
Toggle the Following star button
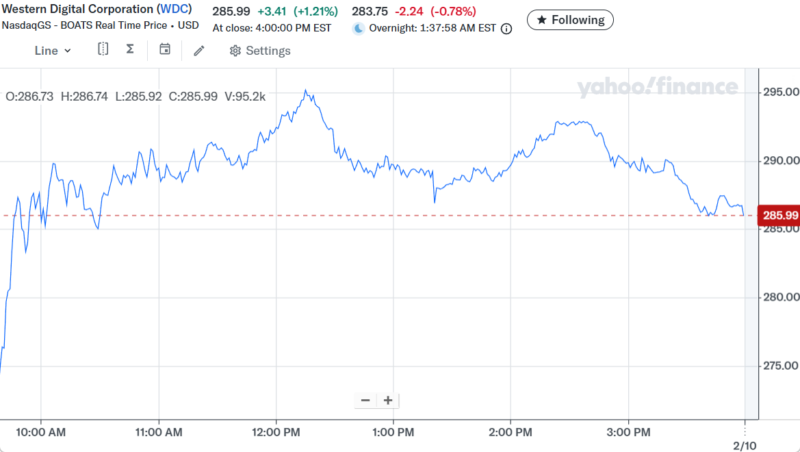click(x=570, y=19)
